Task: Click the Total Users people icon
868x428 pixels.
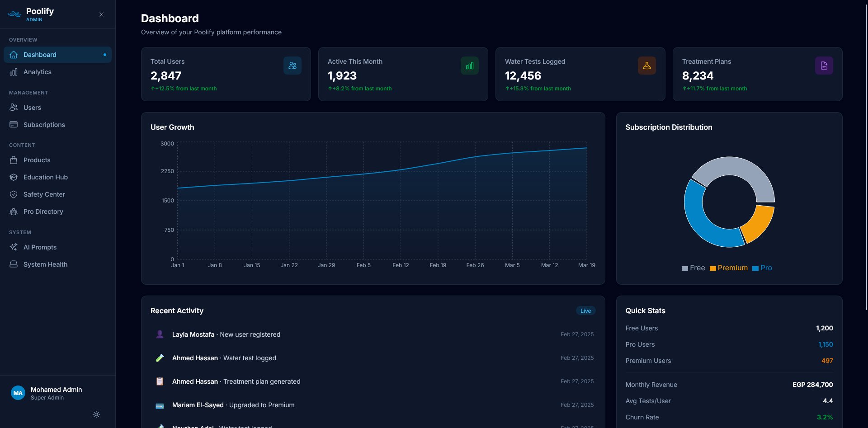Action: (x=292, y=65)
